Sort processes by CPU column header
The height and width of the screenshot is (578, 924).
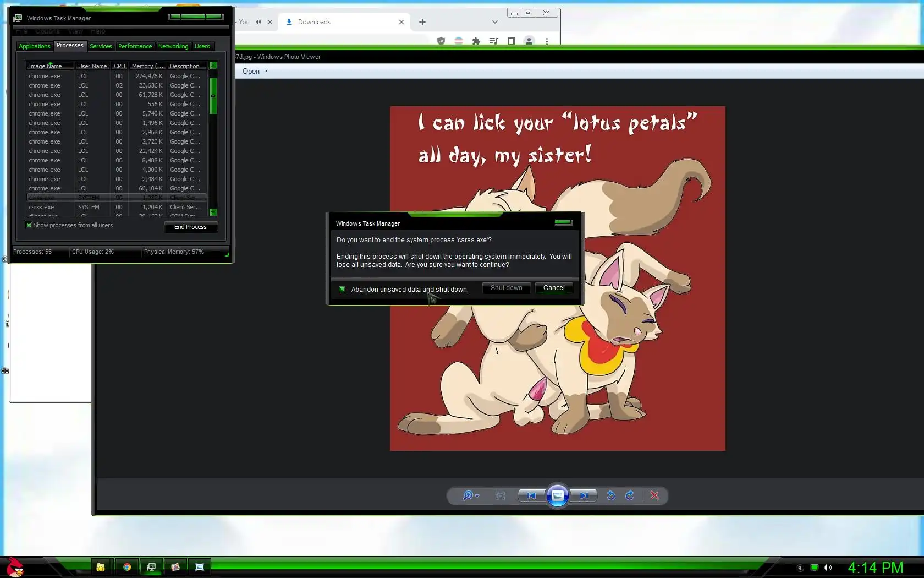point(119,66)
